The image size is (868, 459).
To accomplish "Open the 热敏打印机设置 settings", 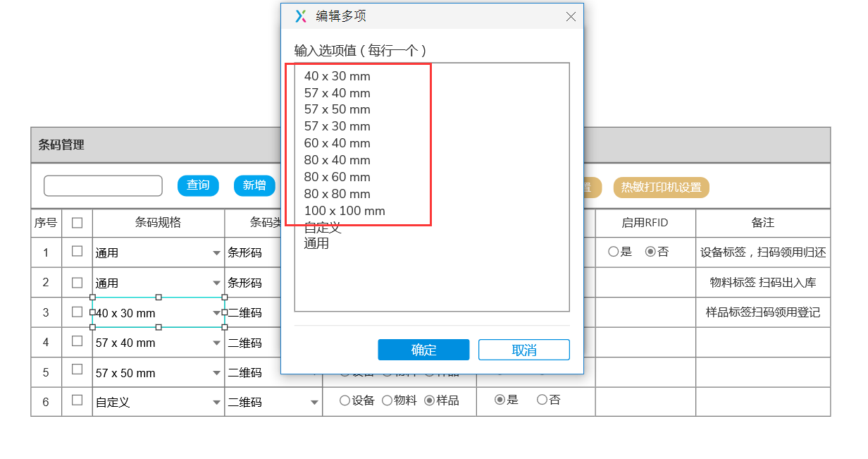I will pos(661,188).
